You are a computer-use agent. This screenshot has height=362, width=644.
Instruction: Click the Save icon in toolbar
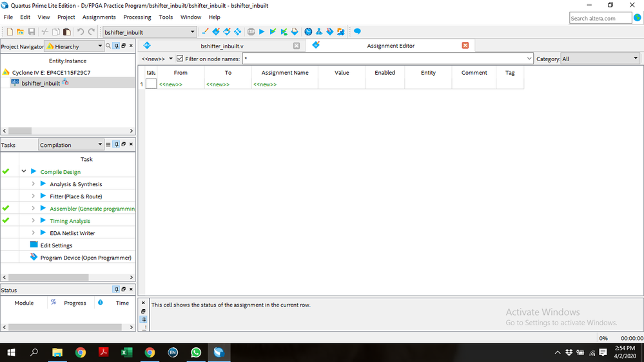click(x=31, y=32)
